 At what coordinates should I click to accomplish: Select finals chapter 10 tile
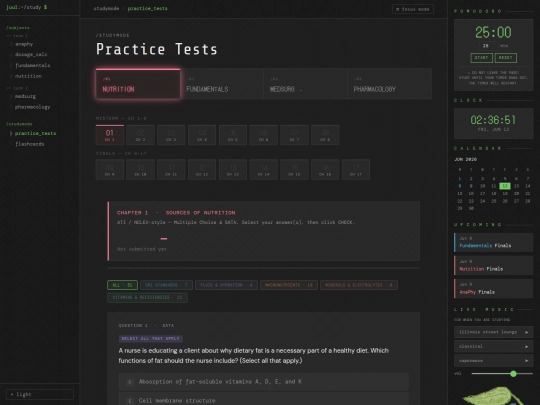[x=141, y=169]
